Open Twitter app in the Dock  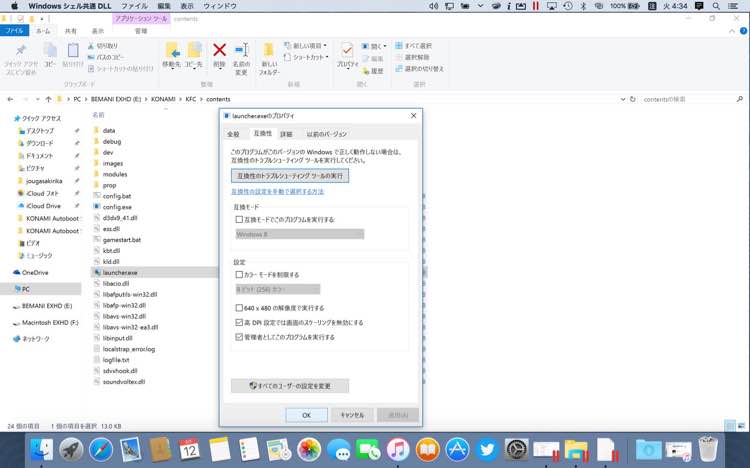tap(487, 450)
